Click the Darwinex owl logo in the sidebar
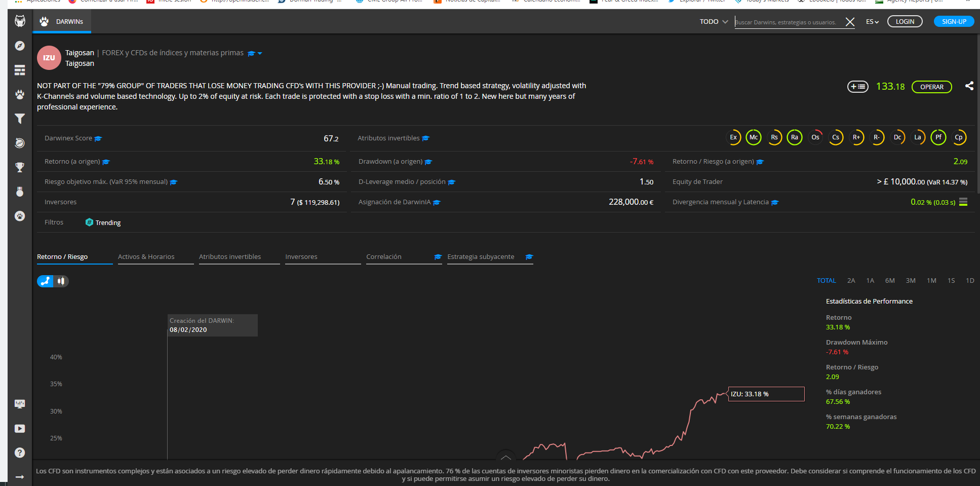Screen dimensions: 980x486 point(20,21)
